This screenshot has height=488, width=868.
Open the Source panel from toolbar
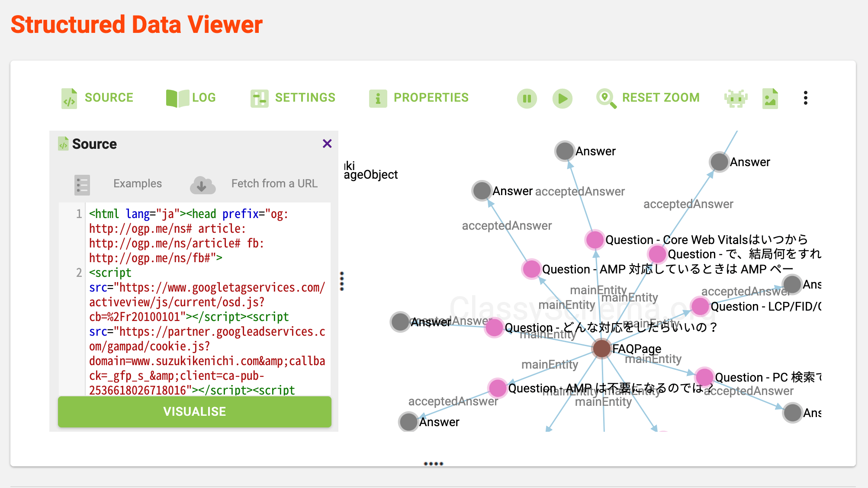pyautogui.click(x=97, y=98)
